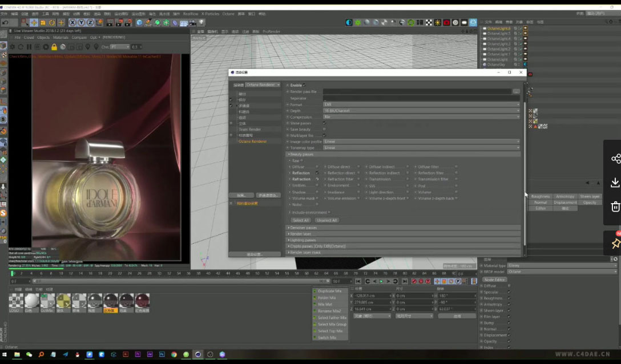Screen dimensions: 621x364
Task: Click the download icon on right sidebar
Action: point(615,182)
